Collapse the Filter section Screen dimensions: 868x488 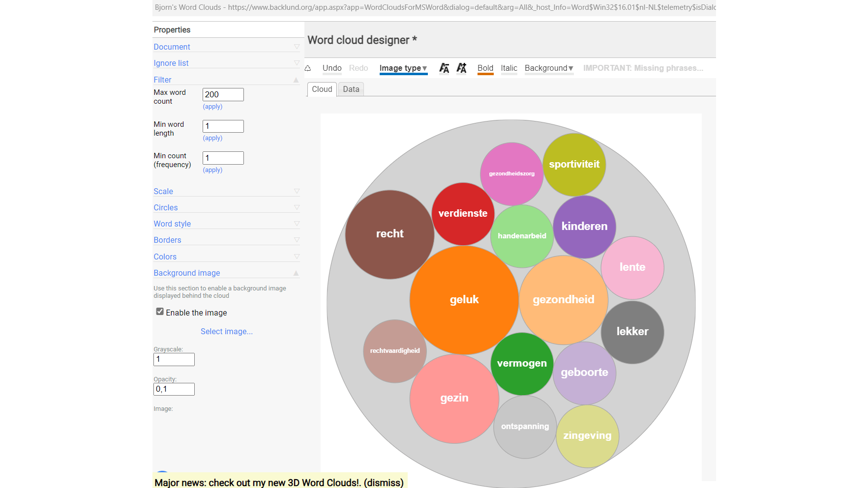coord(226,80)
